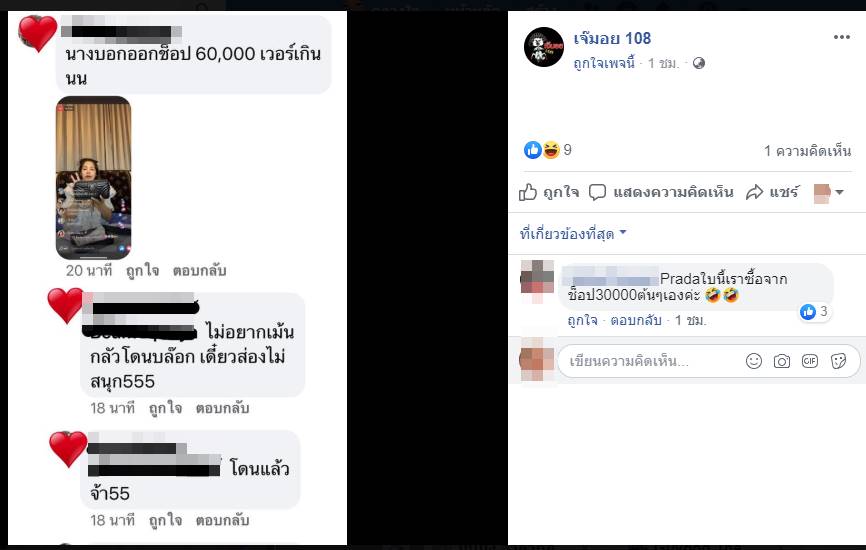Click the เขียนความคิดเห็น comment input field
This screenshot has height=550, width=866.
(652, 361)
